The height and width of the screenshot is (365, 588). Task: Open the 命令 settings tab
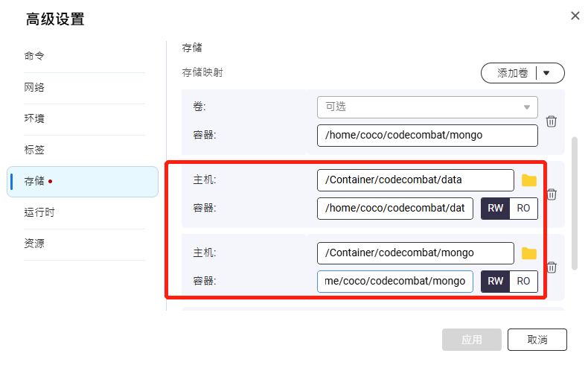34,56
